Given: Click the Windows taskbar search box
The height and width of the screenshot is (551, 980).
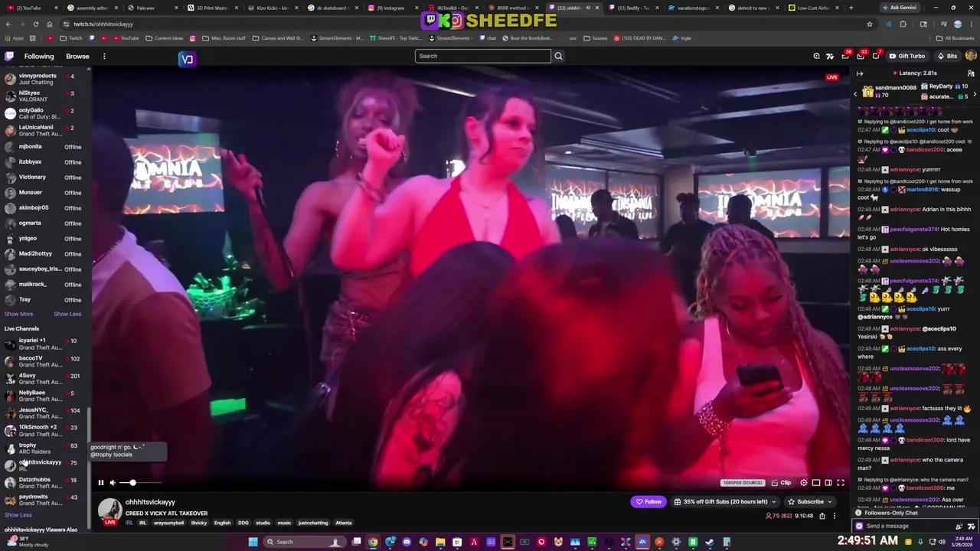Looking at the screenshot, I should pos(304,542).
